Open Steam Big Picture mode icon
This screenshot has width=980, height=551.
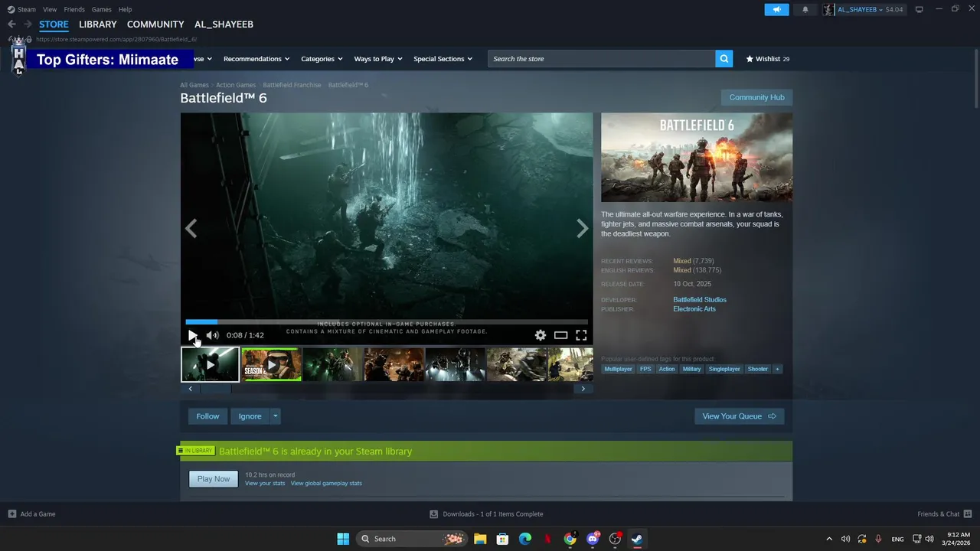(919, 9)
